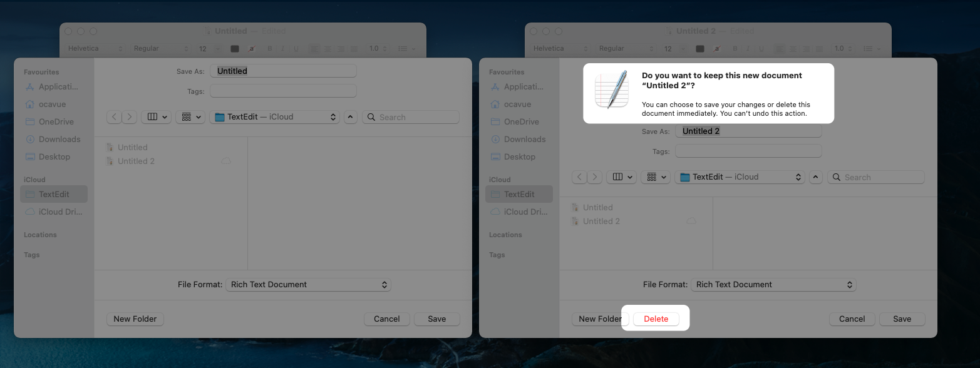
Task: Click cloud icon beside Untitled 2 in Untitled 2 dialog
Action: point(691,221)
